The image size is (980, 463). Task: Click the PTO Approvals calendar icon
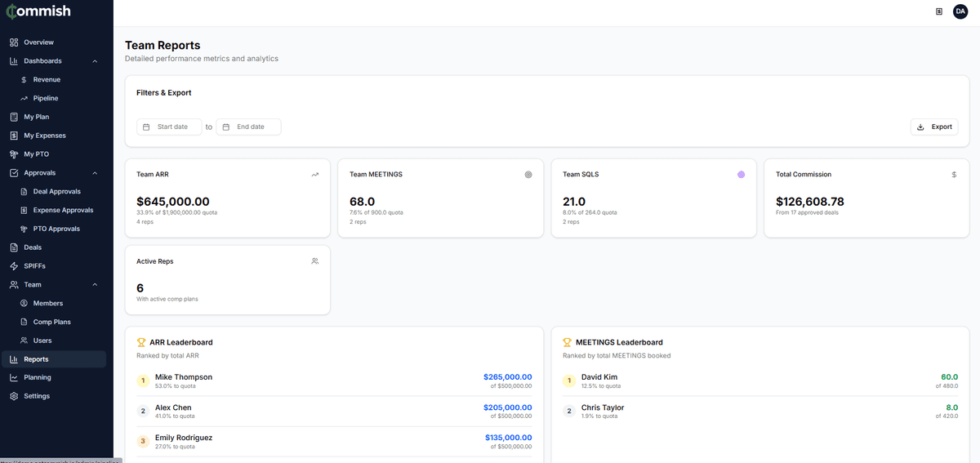(24, 229)
